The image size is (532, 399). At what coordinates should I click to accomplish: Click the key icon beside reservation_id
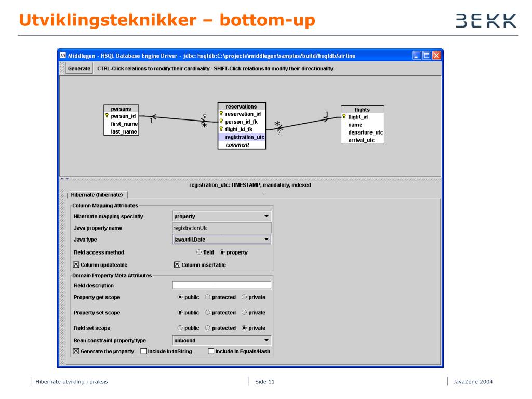tap(221, 114)
